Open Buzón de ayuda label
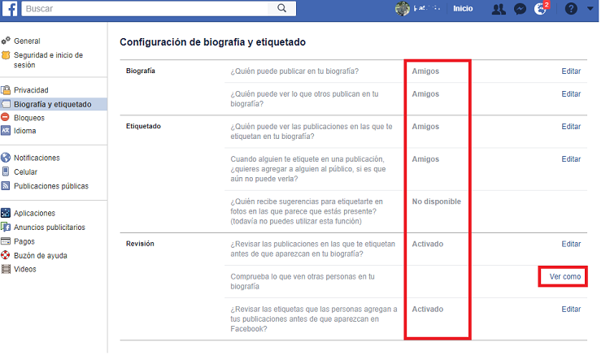Screen dimensions: 610x364 tap(41, 256)
